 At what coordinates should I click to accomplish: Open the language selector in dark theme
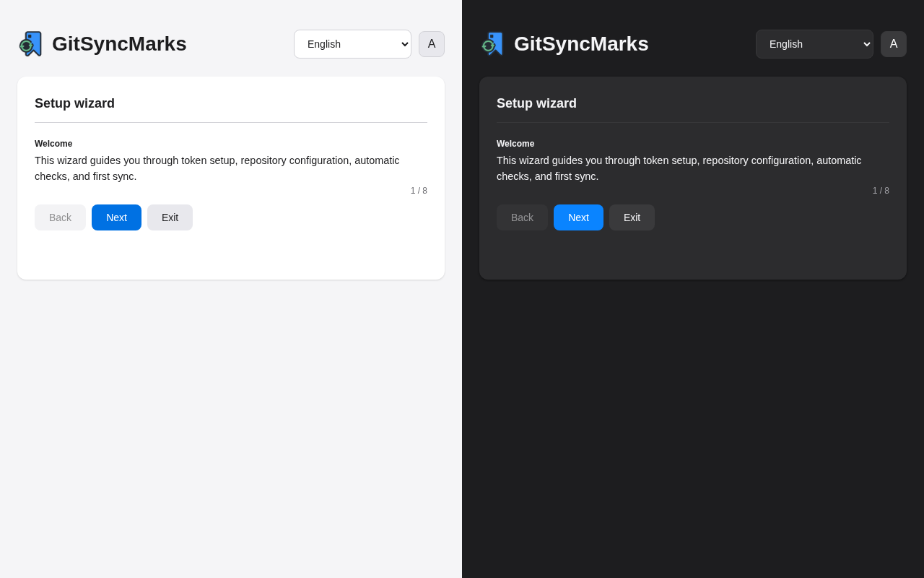click(814, 44)
